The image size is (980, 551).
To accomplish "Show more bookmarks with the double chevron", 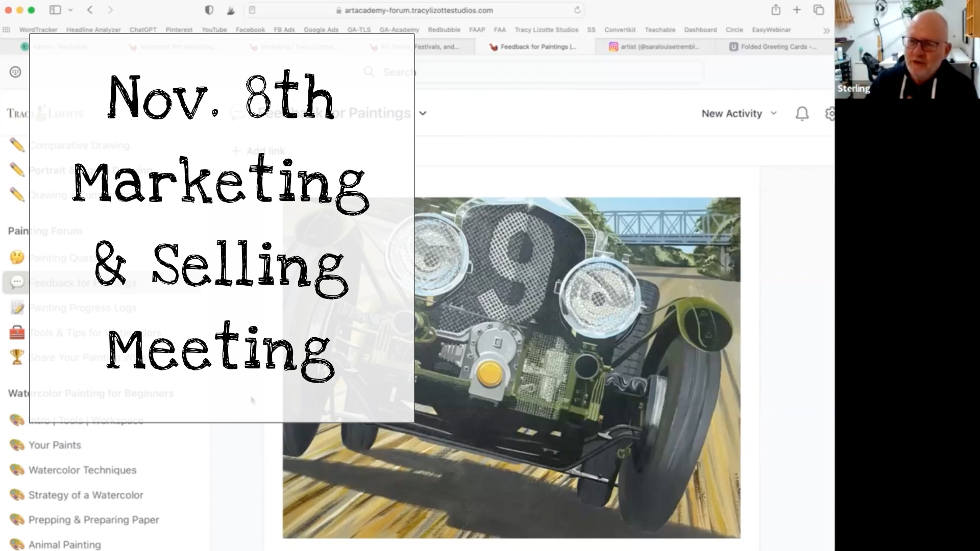I will 826,31.
